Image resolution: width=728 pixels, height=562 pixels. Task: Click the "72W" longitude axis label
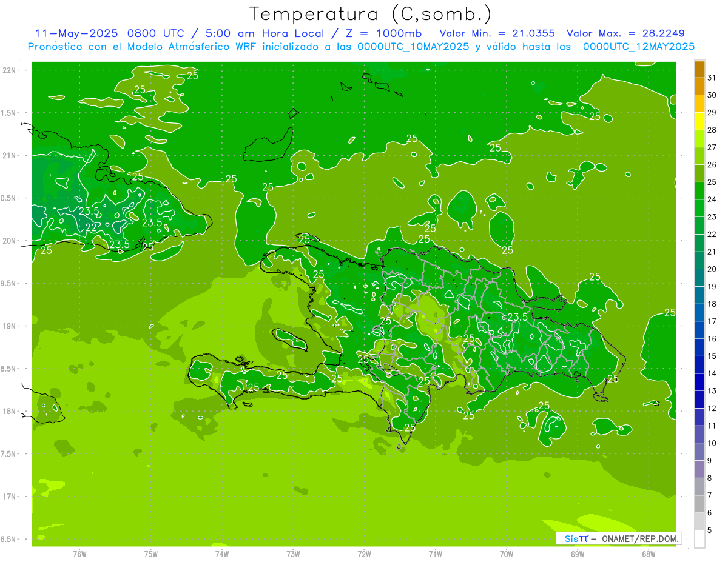[x=364, y=554]
